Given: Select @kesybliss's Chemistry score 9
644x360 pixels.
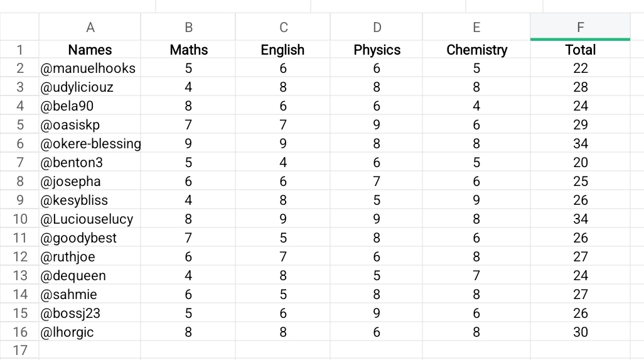Looking at the screenshot, I should coord(476,200).
